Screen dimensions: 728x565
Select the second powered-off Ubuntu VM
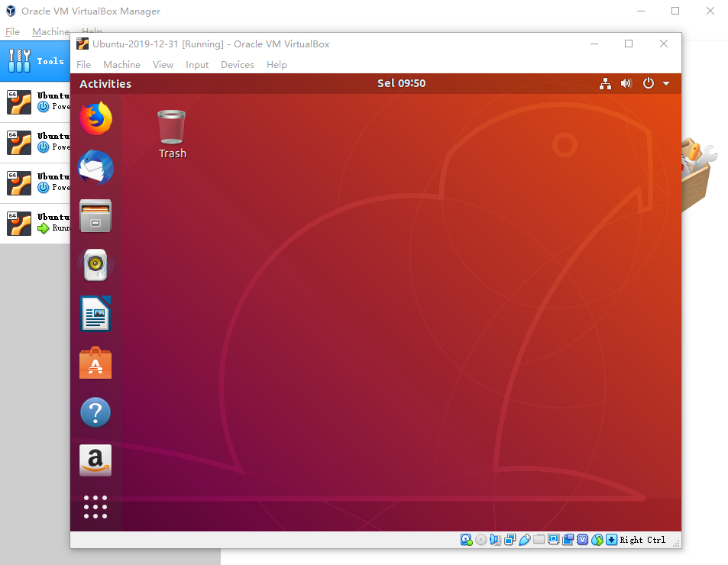(35, 142)
